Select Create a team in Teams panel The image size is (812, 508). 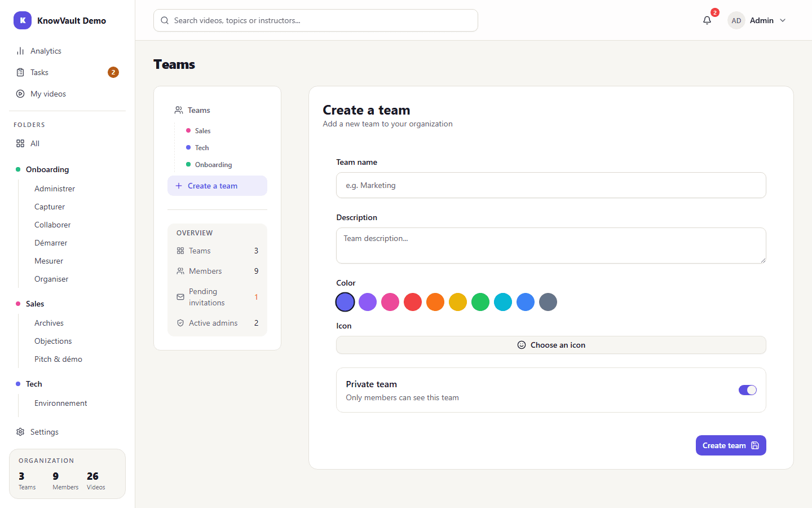coord(217,186)
